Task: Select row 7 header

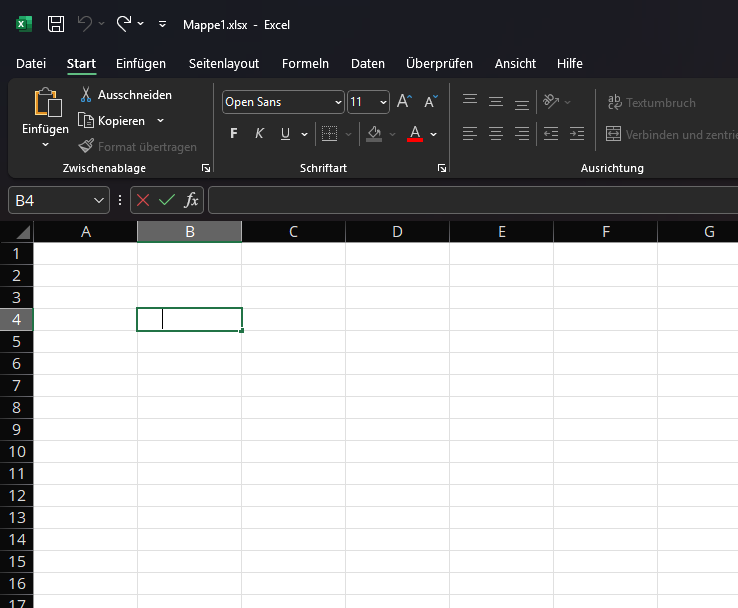Action: coord(16,385)
